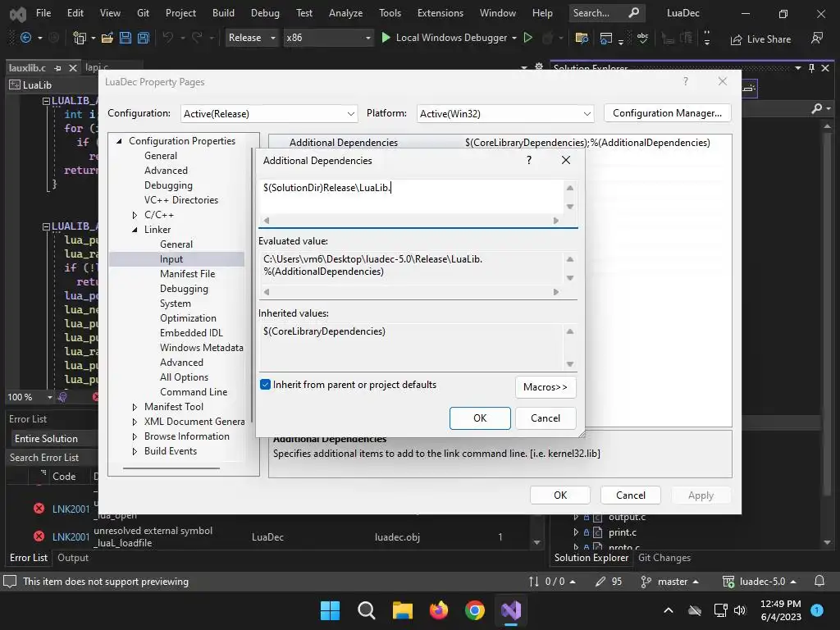Click the Find in Files icon

[x=582, y=38]
